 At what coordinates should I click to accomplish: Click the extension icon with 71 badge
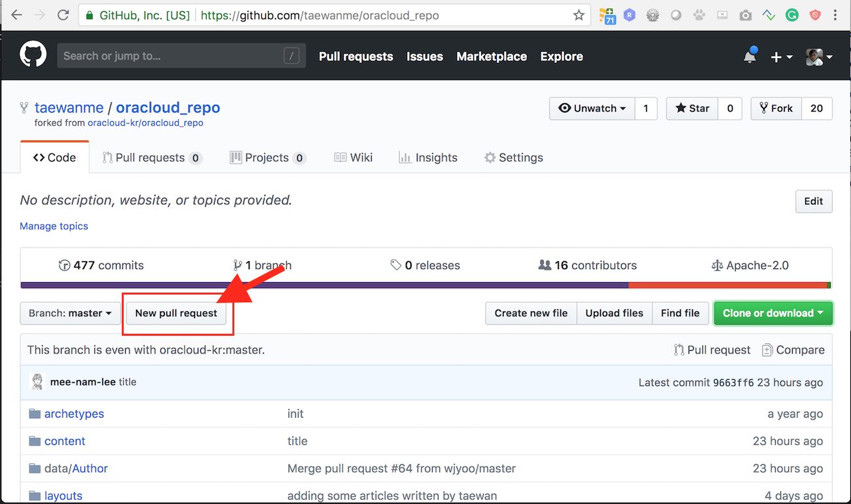coord(607,16)
